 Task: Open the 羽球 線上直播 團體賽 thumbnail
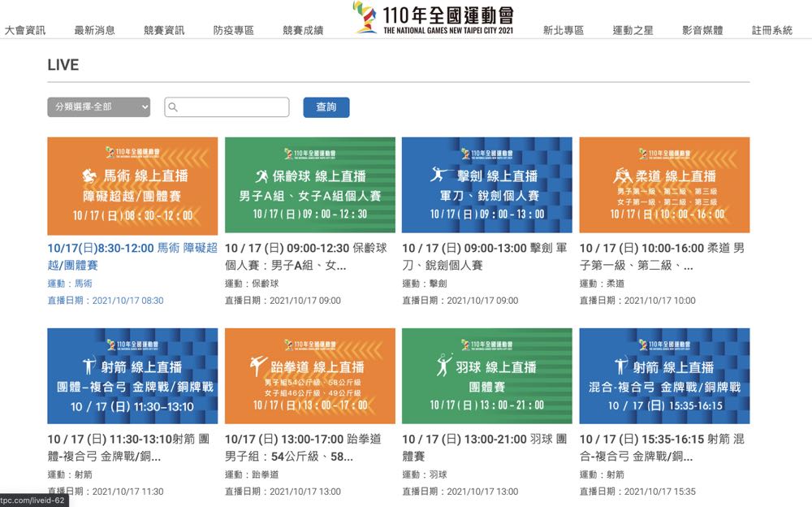486,376
